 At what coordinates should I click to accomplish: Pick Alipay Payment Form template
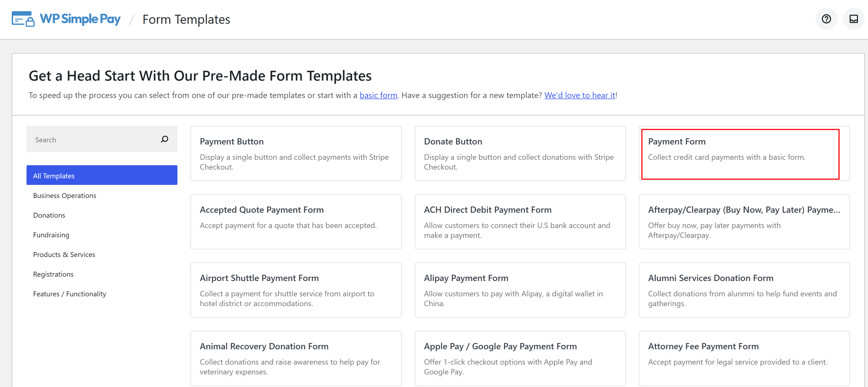pos(520,290)
